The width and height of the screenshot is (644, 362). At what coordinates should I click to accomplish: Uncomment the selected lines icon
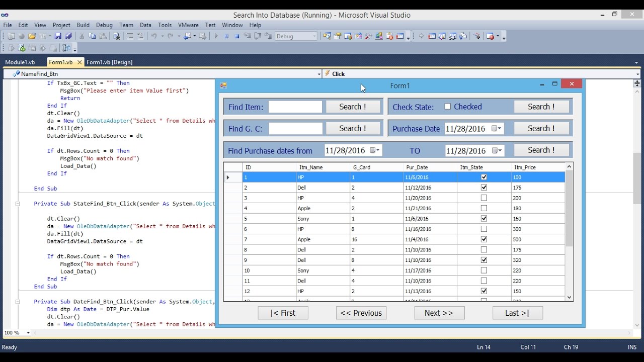[x=140, y=36]
